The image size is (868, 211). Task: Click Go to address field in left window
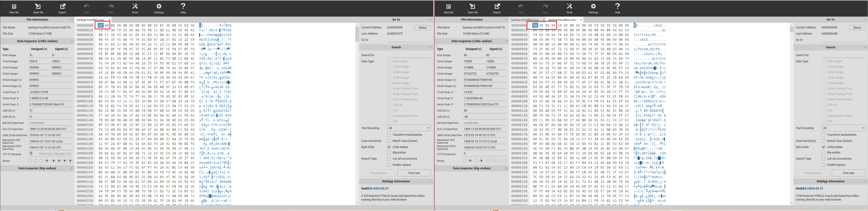pos(409,40)
